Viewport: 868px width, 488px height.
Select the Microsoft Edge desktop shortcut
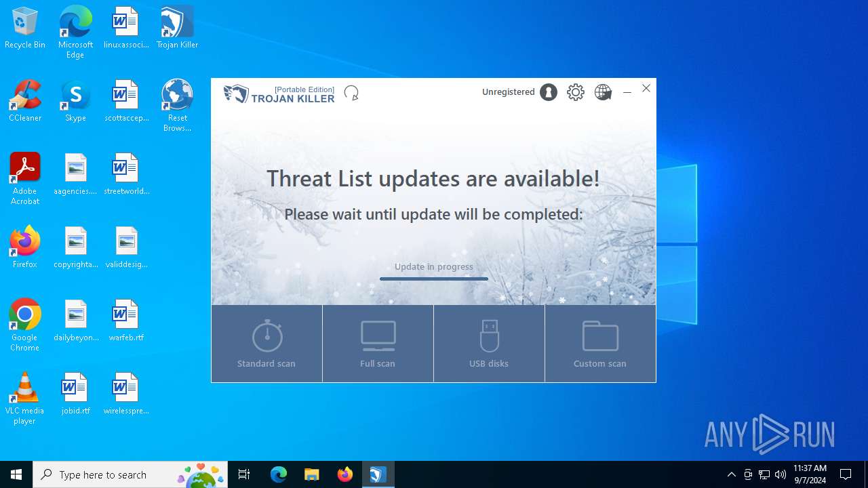[75, 33]
